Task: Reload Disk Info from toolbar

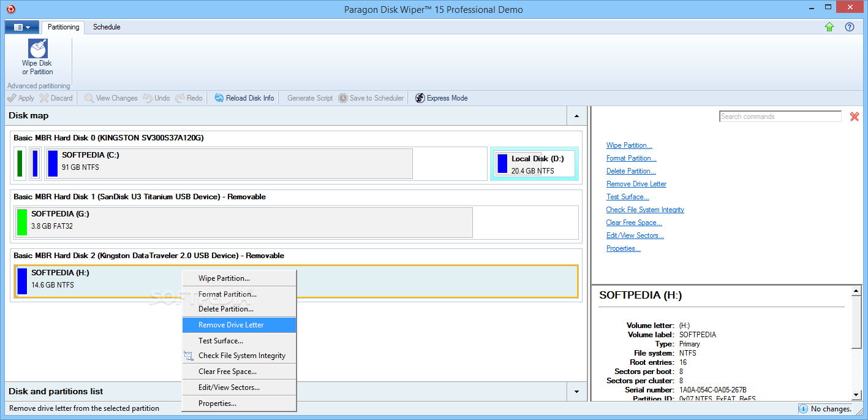Action: (244, 98)
